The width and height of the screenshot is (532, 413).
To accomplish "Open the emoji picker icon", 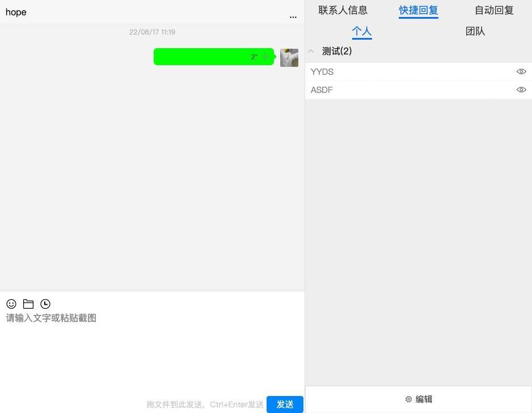I will [11, 304].
